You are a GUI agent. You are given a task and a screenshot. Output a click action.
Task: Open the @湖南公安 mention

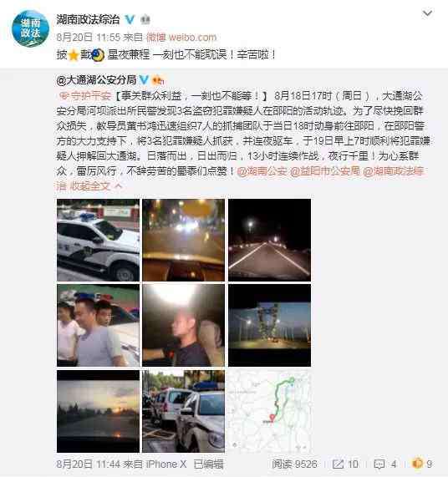262,171
